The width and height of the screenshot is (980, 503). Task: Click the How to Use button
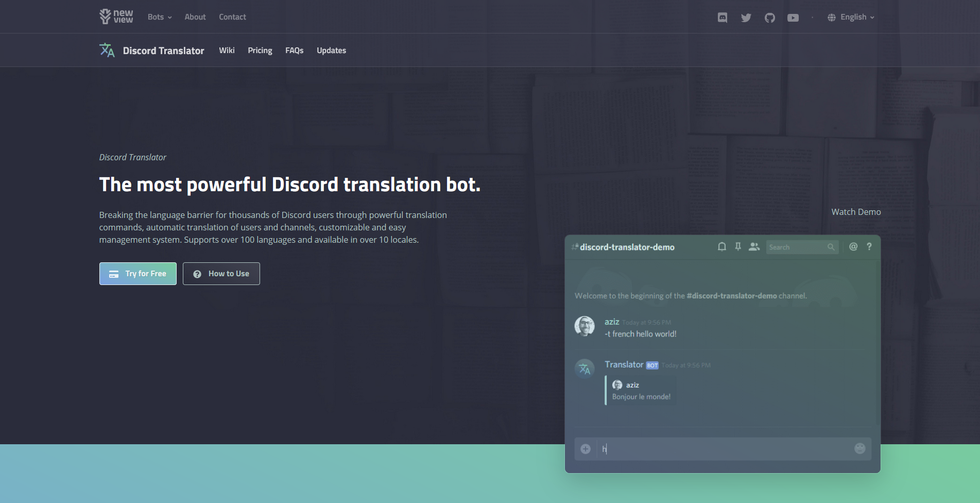221,274
